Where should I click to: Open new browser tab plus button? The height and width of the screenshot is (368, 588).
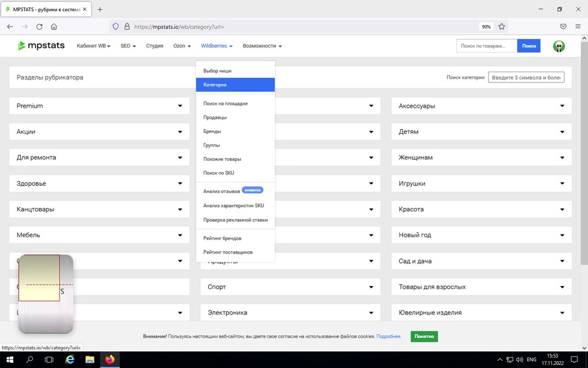[100, 9]
